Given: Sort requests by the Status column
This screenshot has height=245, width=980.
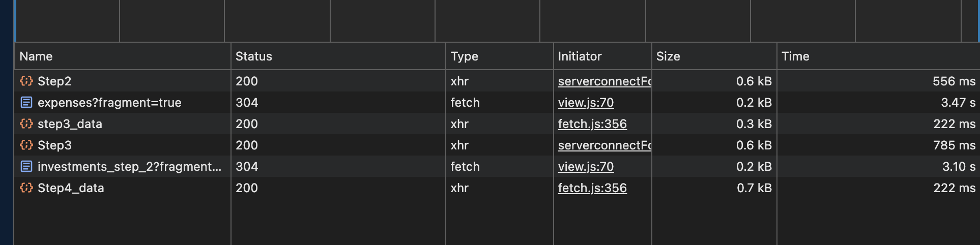Looking at the screenshot, I should 253,56.
